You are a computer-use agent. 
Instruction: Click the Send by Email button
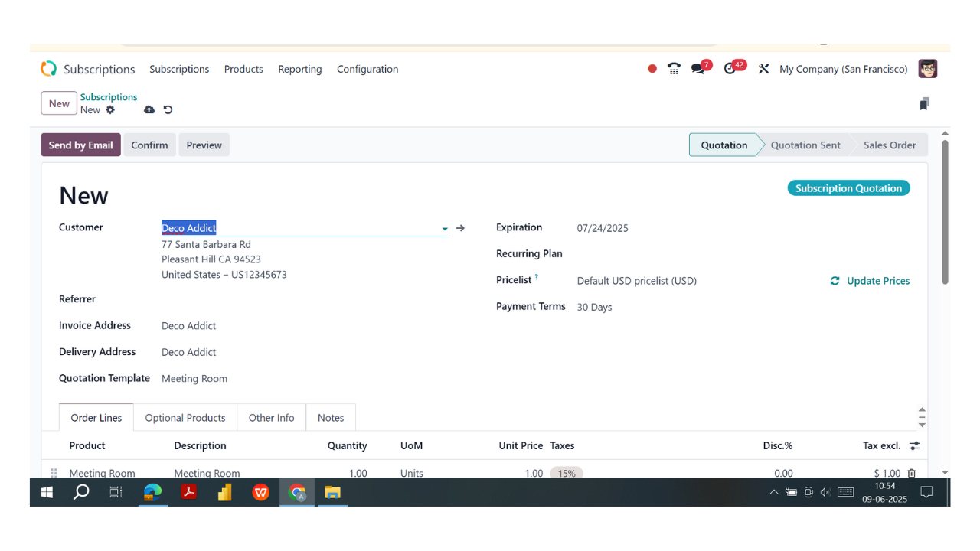tap(80, 145)
